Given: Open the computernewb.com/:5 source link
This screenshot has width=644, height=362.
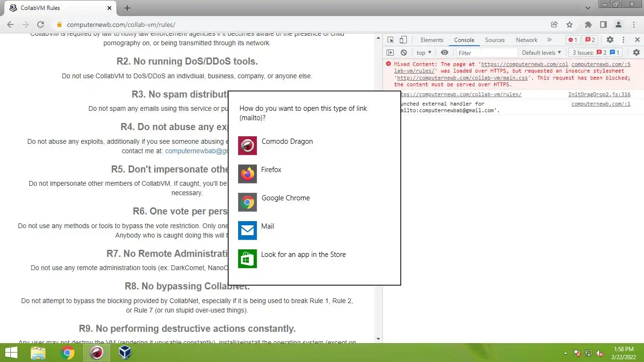Looking at the screenshot, I should [601, 64].
